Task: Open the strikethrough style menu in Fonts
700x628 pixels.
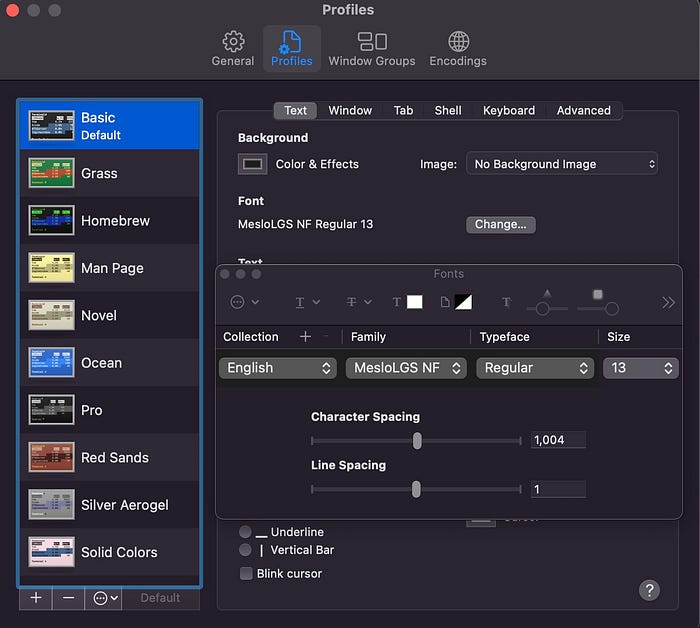Action: pyautogui.click(x=359, y=302)
